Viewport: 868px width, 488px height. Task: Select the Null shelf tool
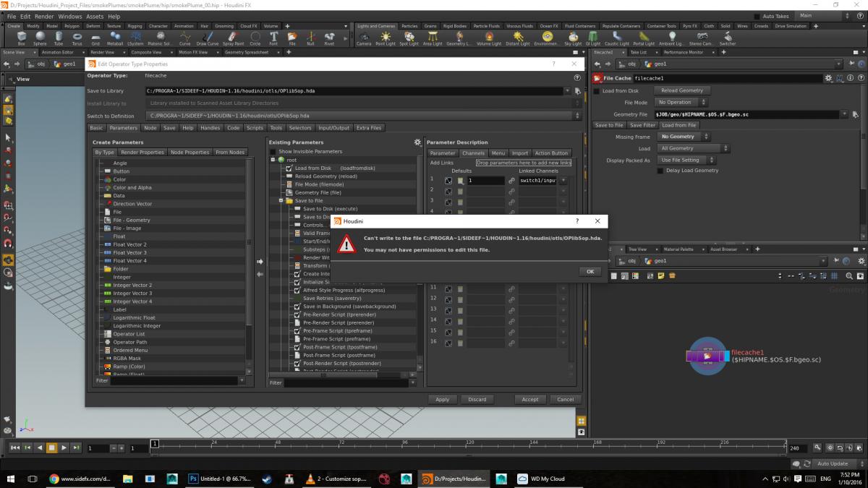pyautogui.click(x=310, y=38)
